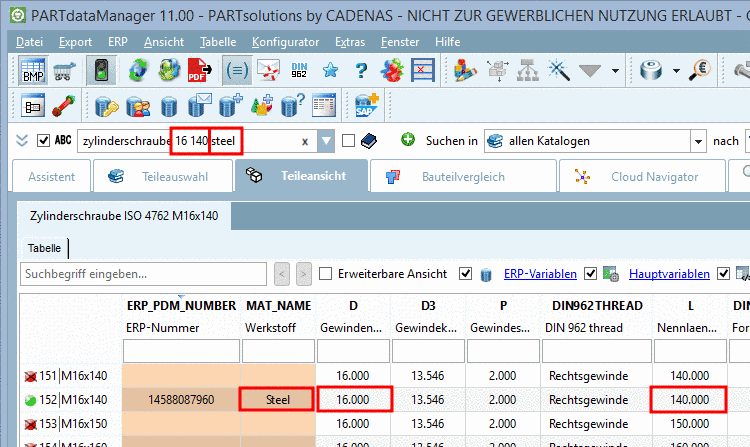Click the previous result < button

(282, 274)
